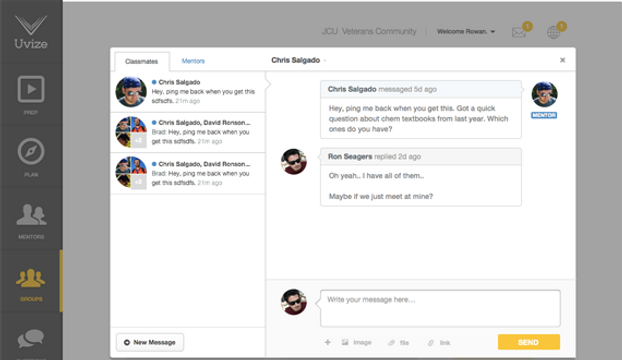The height and width of the screenshot is (360, 622).
Task: Click JCU Veterans Community title
Action: coord(369,31)
